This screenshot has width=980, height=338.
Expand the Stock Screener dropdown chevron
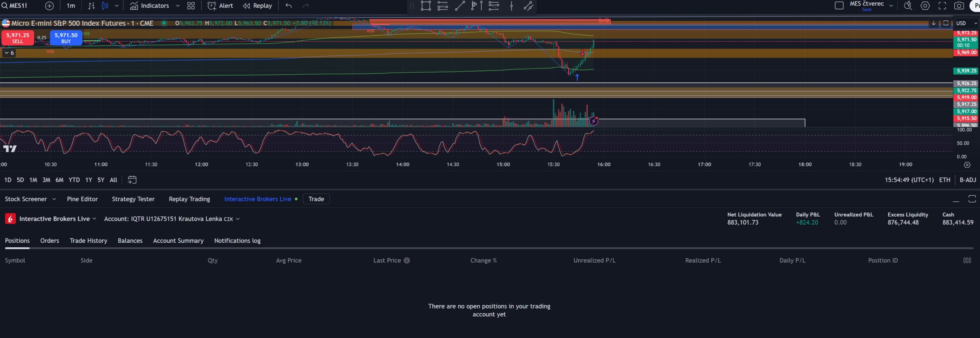pyautogui.click(x=54, y=199)
